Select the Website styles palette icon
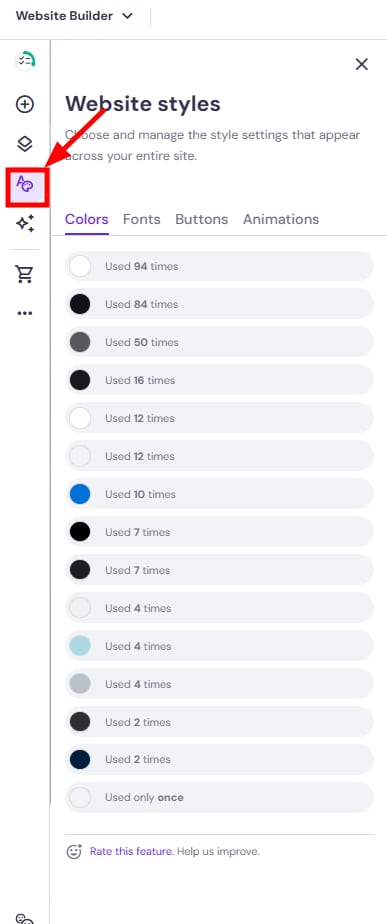 point(25,186)
